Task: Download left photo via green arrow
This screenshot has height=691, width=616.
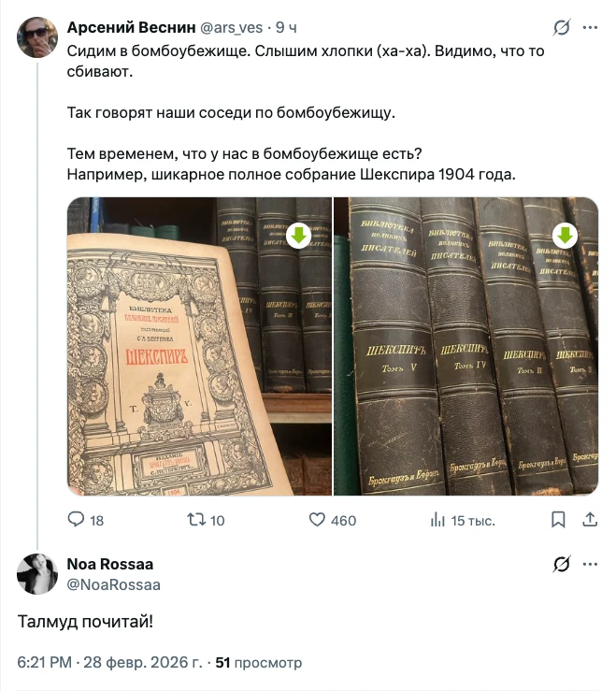Action: [x=299, y=236]
